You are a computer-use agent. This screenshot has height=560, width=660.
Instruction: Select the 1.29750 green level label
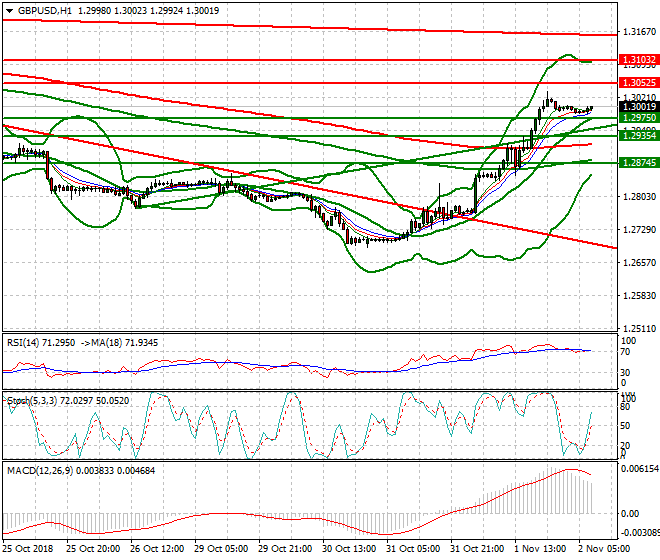click(639, 118)
